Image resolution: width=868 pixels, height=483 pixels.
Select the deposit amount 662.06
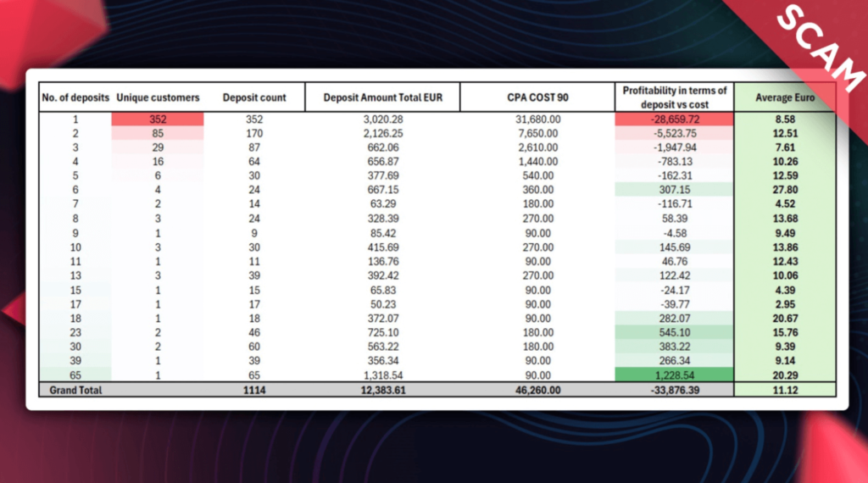pos(383,147)
